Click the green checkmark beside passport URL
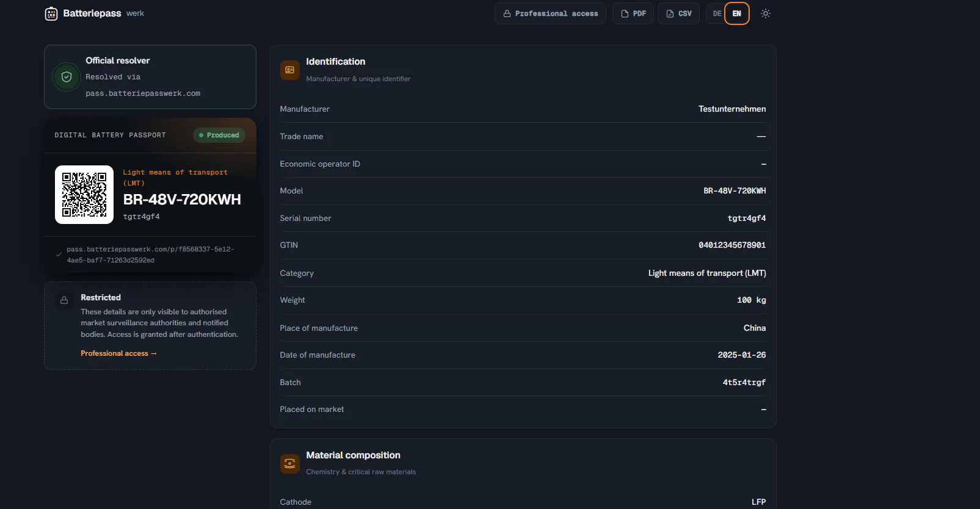 [59, 254]
